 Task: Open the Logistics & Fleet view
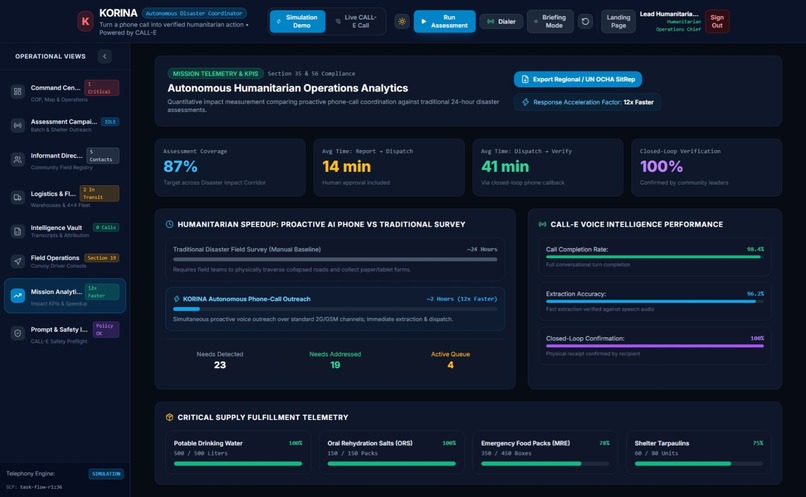click(65, 197)
